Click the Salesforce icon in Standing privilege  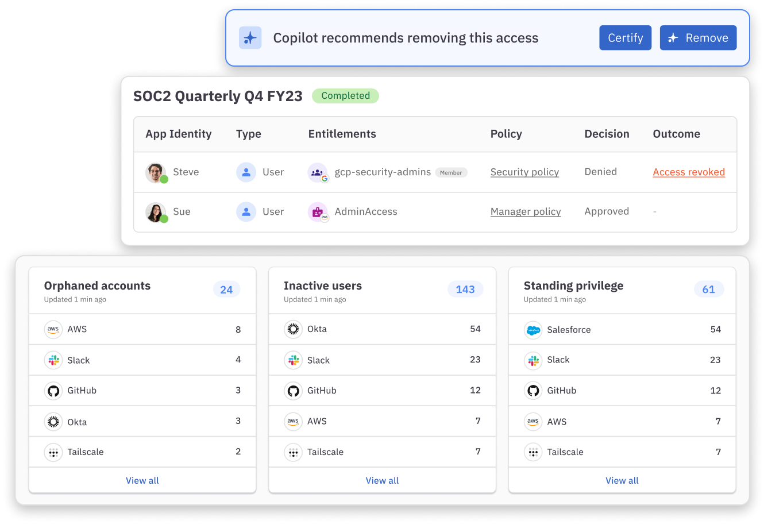pyautogui.click(x=533, y=330)
